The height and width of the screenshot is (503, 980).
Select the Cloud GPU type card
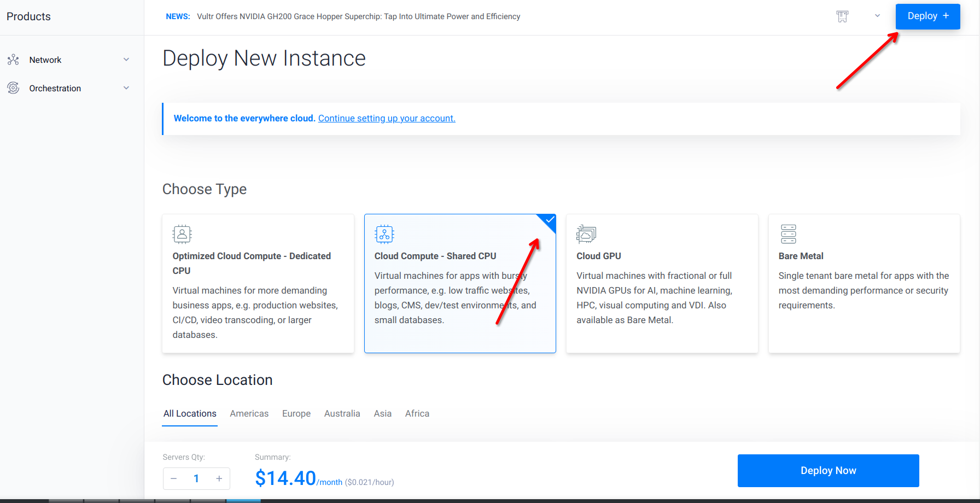click(662, 283)
